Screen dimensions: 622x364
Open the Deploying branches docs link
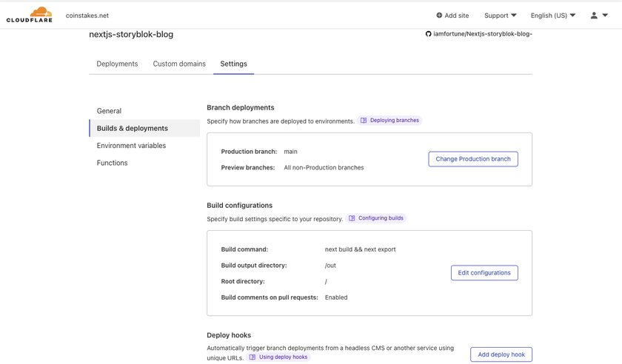pyautogui.click(x=389, y=121)
